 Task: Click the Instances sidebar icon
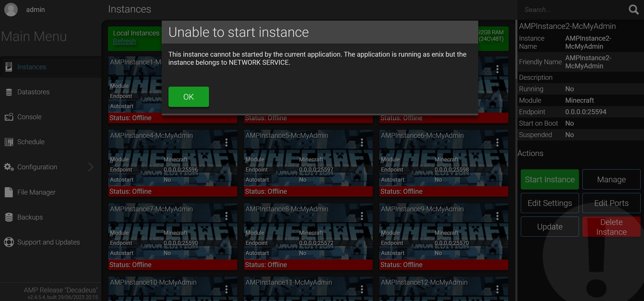click(x=9, y=67)
